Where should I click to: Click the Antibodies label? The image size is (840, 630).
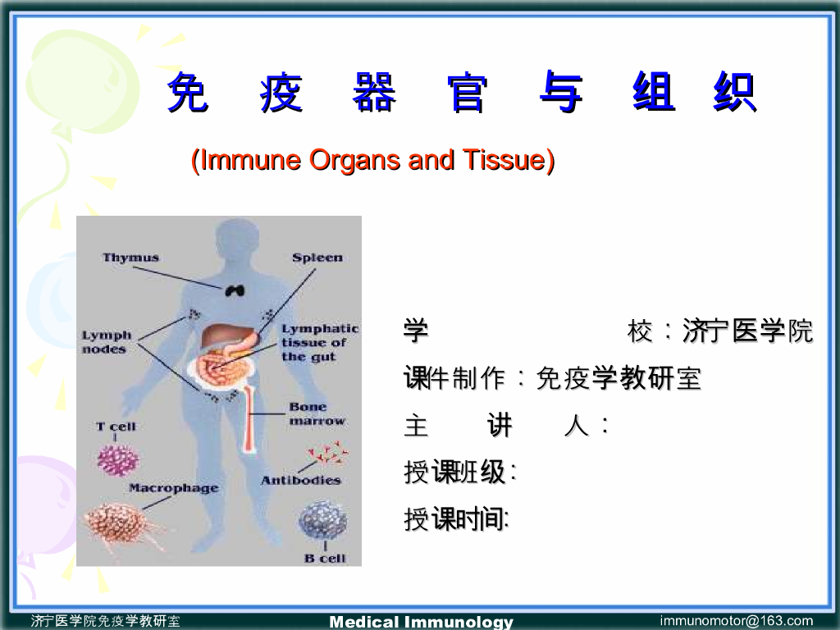300,481
